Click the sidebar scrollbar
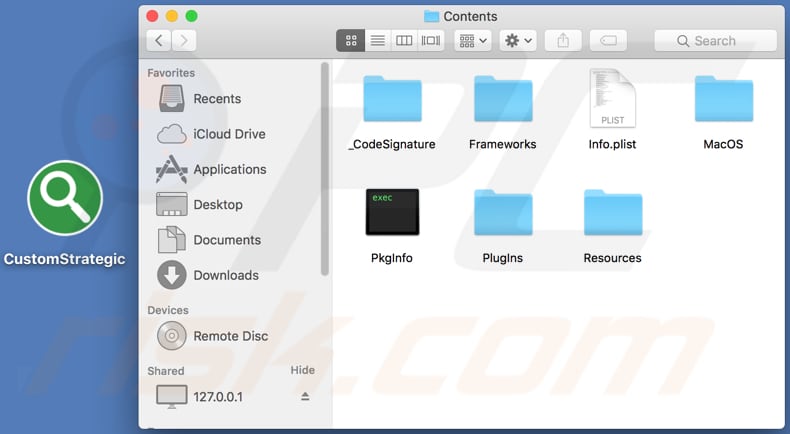790x434 pixels. click(324, 169)
